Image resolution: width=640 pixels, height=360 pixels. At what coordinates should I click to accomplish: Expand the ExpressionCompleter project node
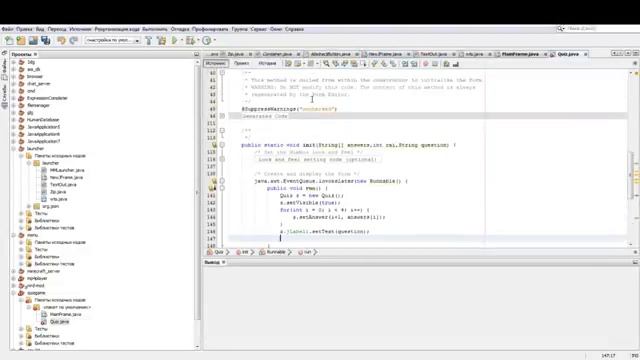pyautogui.click(x=14, y=98)
